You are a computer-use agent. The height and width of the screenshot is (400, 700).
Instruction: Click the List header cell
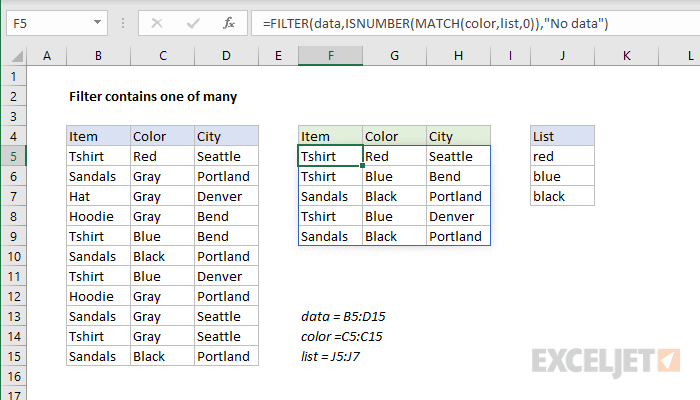562,136
